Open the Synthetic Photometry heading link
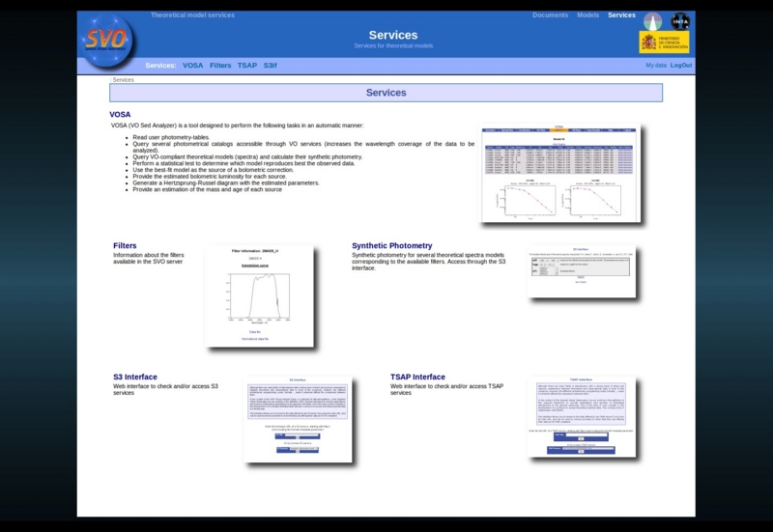Screen dimensions: 773x532 (392, 246)
